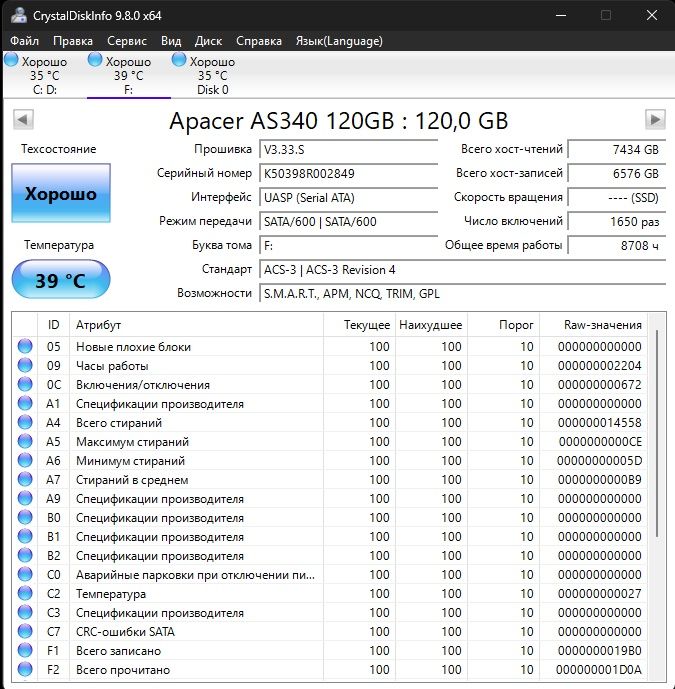Select the Всего записано attribute row
675x689 pixels.
(330, 650)
